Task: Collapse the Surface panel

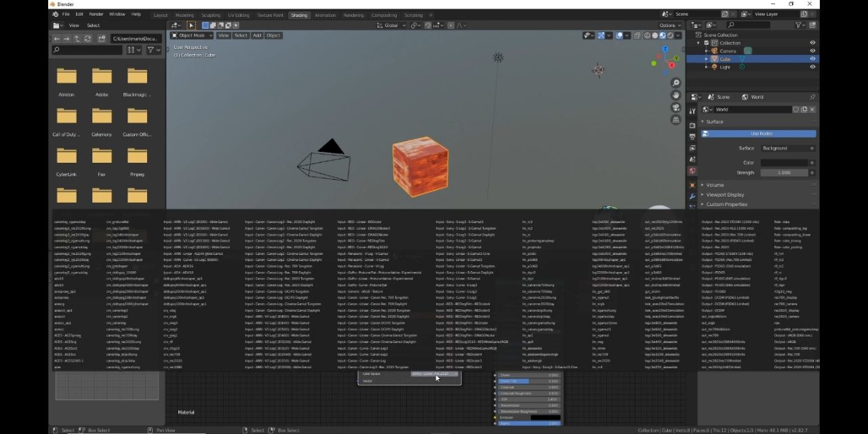Action: coord(714,121)
